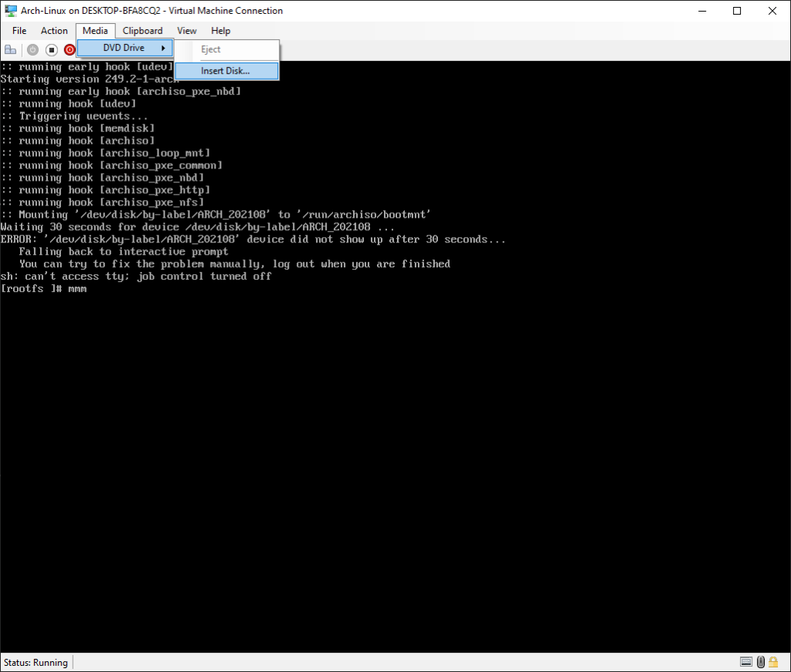The height and width of the screenshot is (672, 791).
Task: Click the 'running hook [archiso_pxe_http]' line
Action: tap(105, 190)
